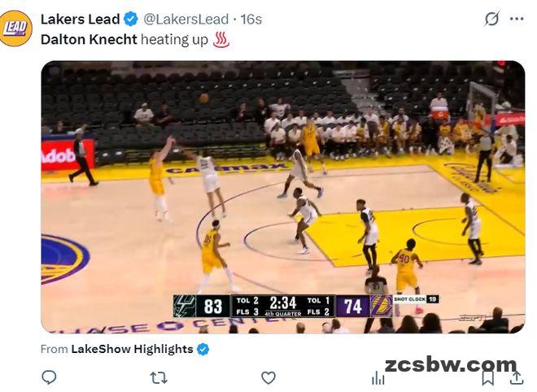
Task: Like the tweet with heart icon
Action: (268, 377)
